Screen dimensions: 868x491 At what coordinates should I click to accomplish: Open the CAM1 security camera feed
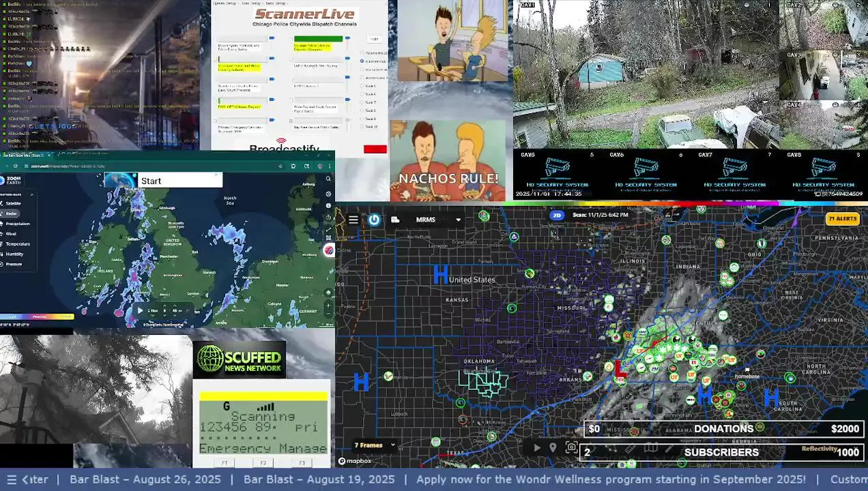(x=646, y=74)
